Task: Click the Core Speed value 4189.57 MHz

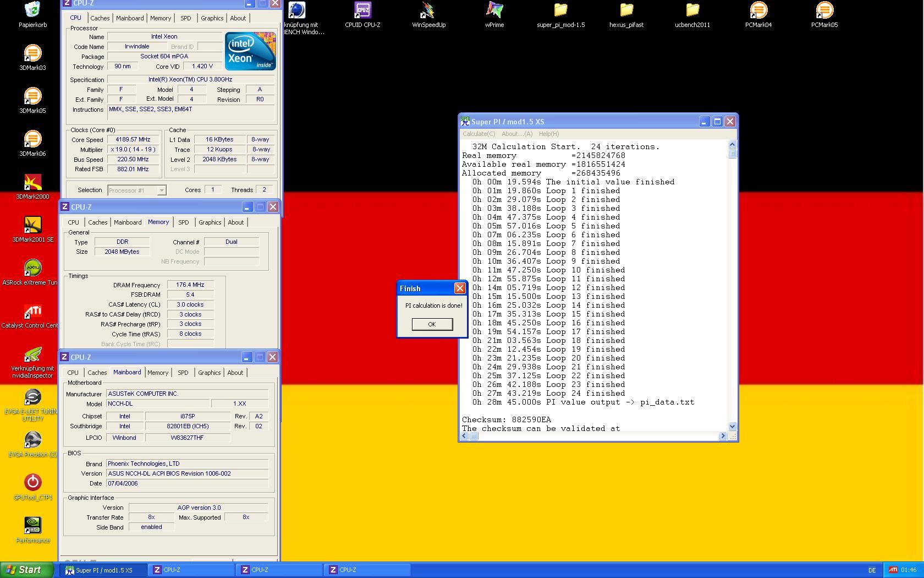Action: coord(133,139)
